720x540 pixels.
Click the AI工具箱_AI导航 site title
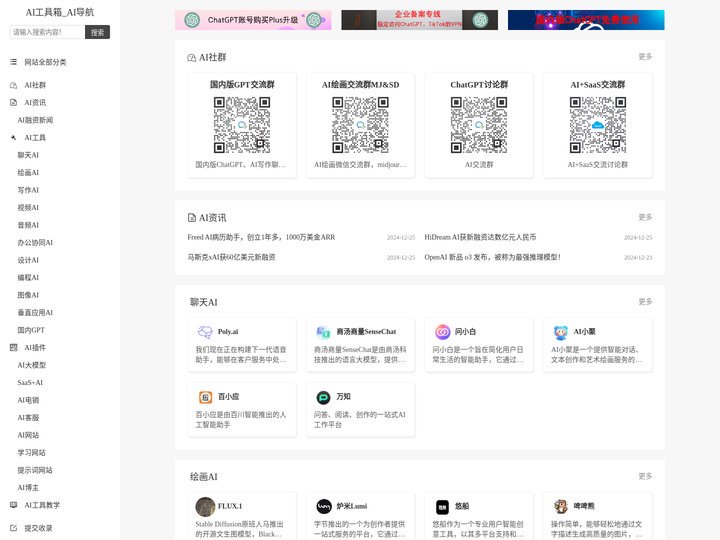click(60, 12)
